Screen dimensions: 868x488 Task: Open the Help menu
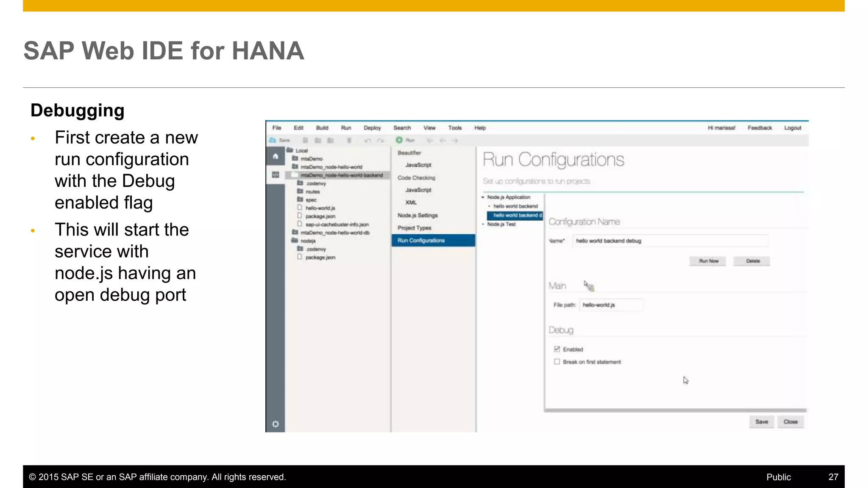tap(480, 128)
